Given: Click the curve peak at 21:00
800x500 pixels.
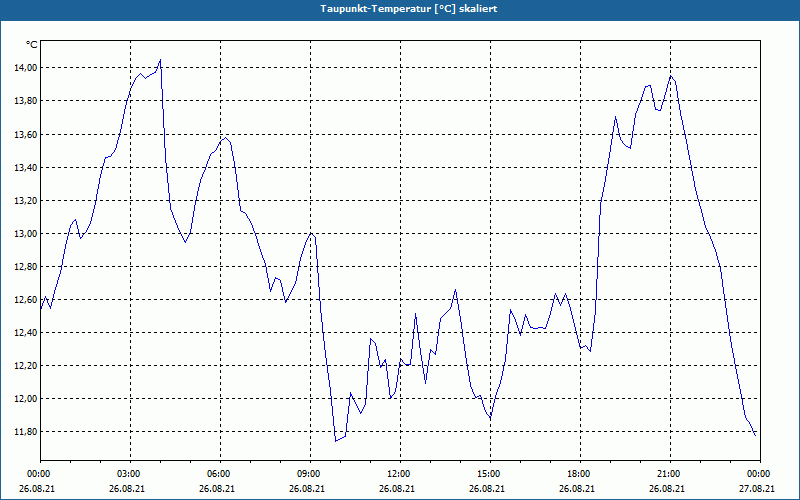Looking at the screenshot, I should click(x=670, y=76).
